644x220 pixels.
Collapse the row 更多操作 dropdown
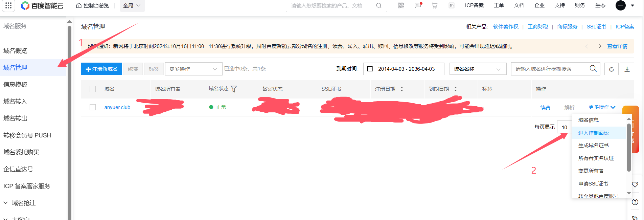point(602,107)
